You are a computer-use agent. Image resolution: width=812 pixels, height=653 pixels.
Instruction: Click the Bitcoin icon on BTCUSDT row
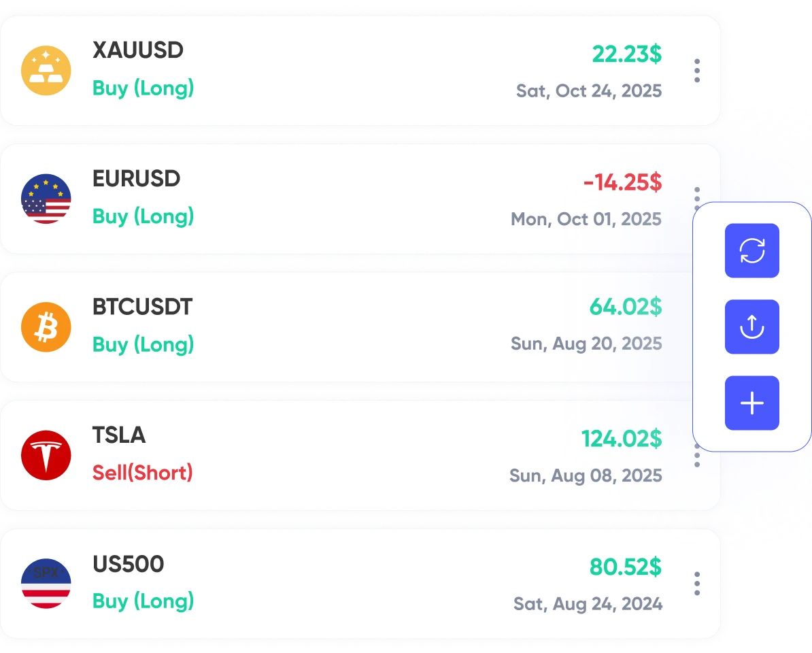[x=46, y=326]
